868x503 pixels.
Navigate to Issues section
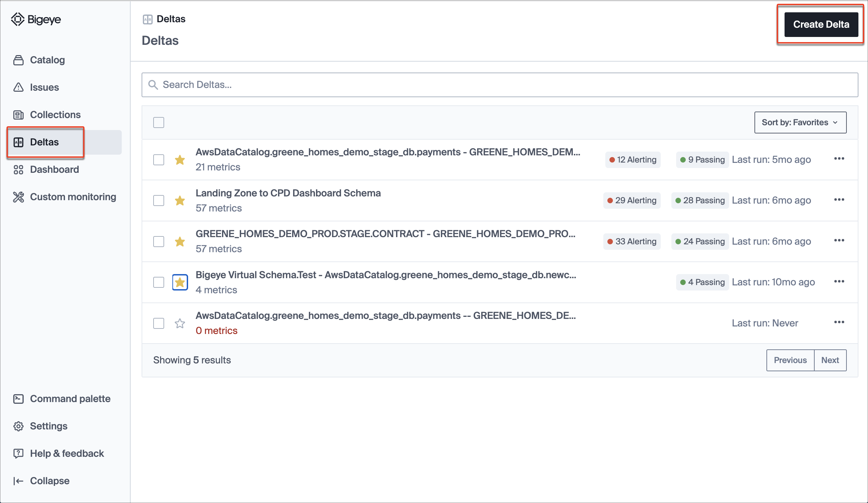[44, 86]
